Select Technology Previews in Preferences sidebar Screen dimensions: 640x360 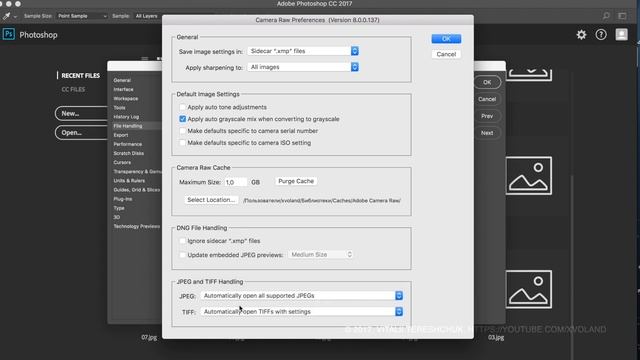pyautogui.click(x=137, y=226)
